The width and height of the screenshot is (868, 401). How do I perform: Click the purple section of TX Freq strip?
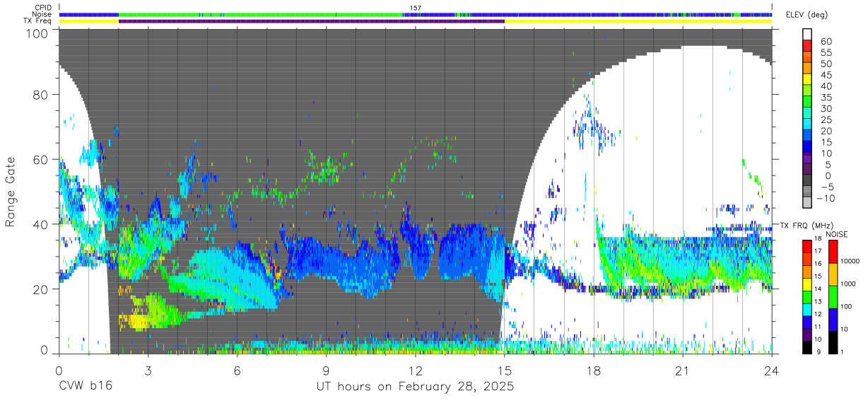[x=312, y=21]
